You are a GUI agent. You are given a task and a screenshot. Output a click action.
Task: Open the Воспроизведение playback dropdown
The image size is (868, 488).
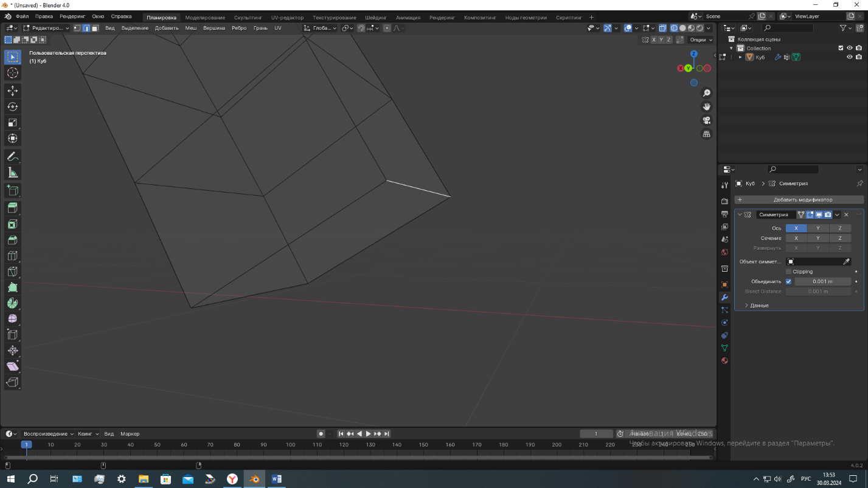pos(49,434)
